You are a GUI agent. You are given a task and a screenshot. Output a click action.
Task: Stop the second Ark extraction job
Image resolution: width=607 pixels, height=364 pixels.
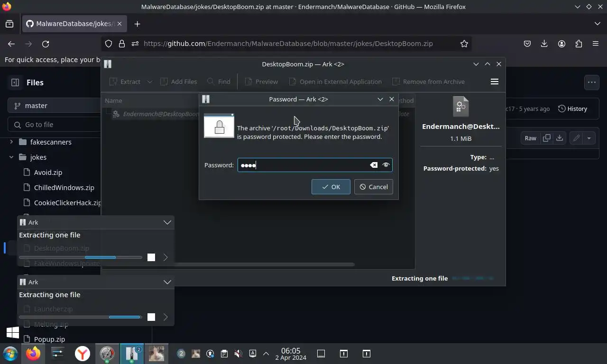[x=151, y=317]
